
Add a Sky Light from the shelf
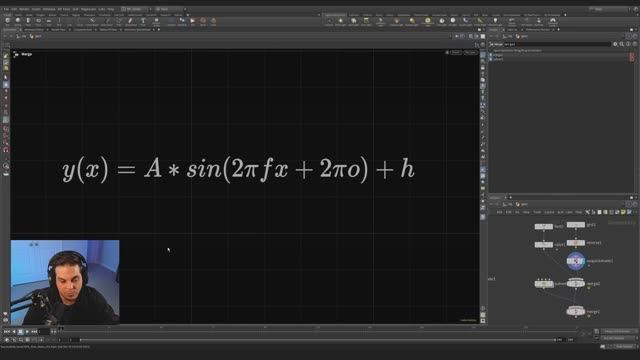(442, 21)
